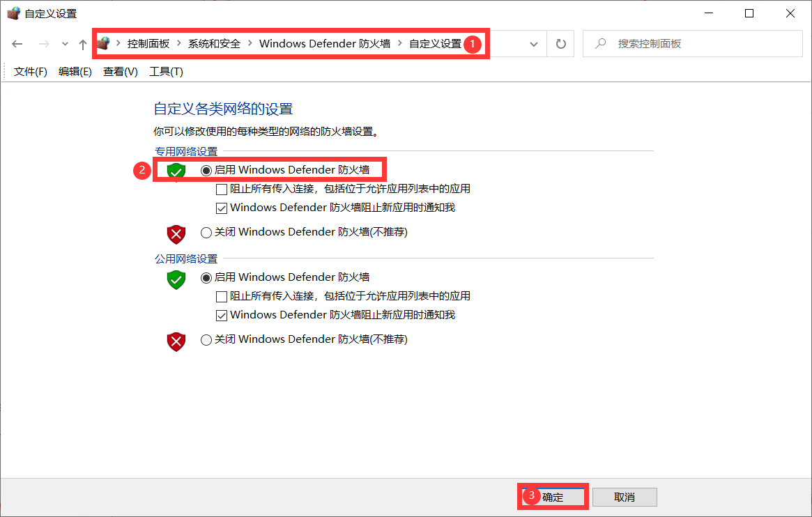Click the 专用网络设置 section label

click(x=186, y=152)
